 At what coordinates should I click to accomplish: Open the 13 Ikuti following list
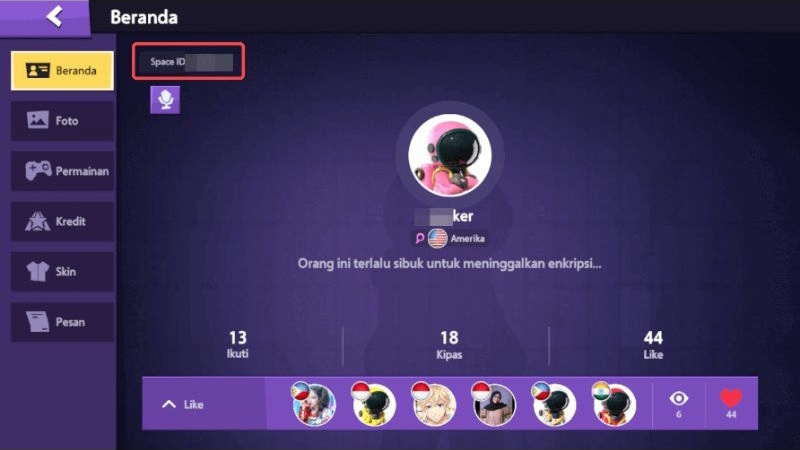pos(237,344)
